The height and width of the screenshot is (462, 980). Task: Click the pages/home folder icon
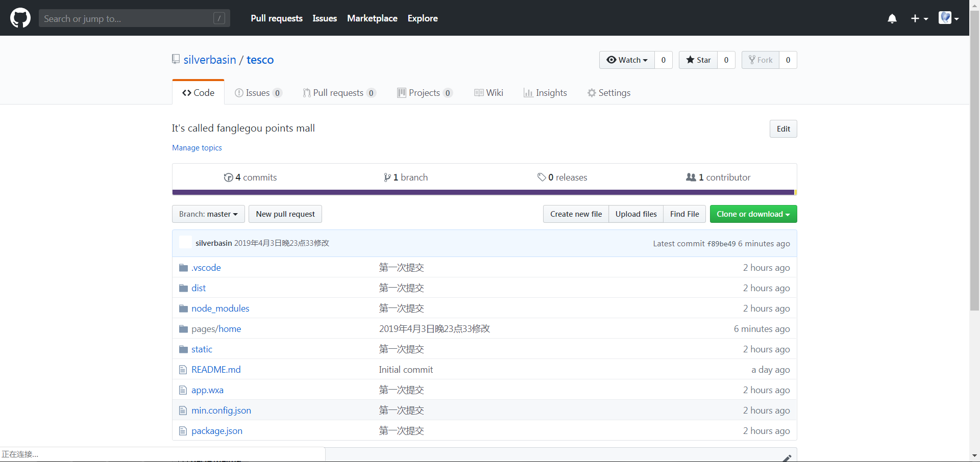pyautogui.click(x=184, y=329)
